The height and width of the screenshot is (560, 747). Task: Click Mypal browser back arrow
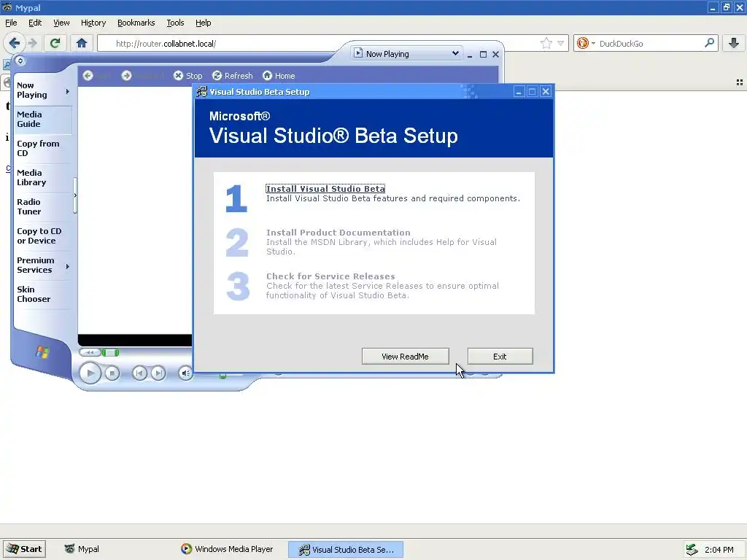click(x=15, y=43)
